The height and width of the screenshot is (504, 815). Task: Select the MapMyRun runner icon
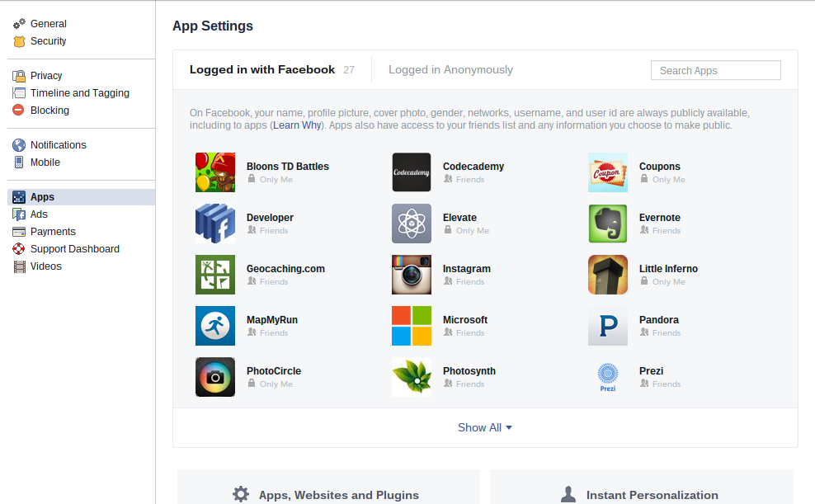(215, 326)
